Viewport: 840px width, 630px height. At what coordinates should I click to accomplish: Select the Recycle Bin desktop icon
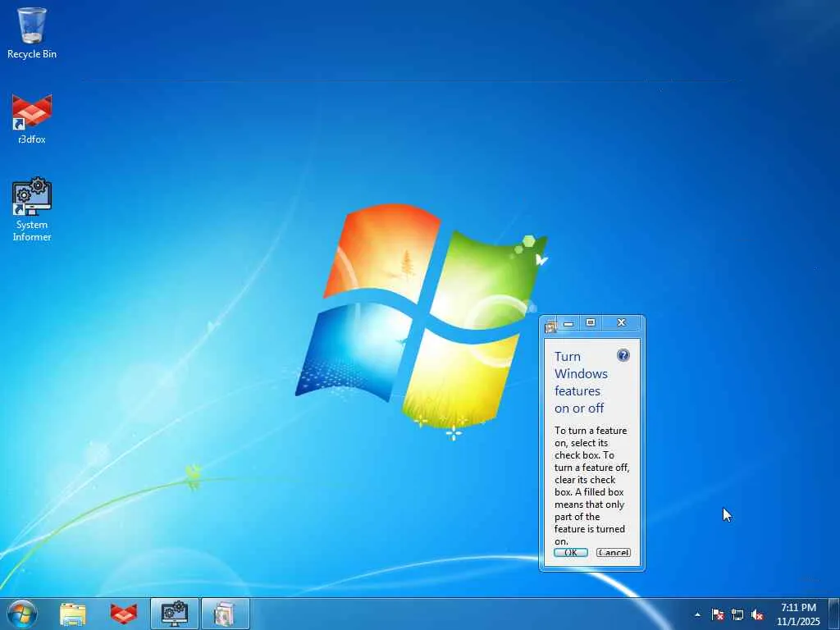(32, 32)
